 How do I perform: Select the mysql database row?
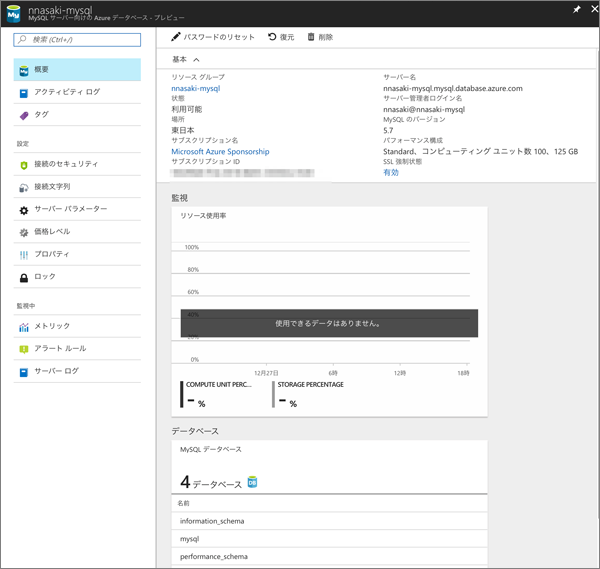click(329, 539)
